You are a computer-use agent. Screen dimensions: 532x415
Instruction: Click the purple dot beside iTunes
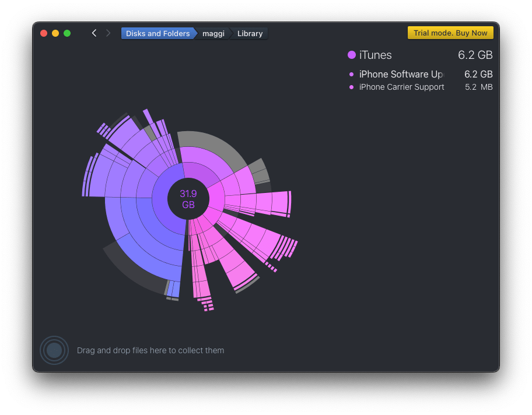click(352, 55)
